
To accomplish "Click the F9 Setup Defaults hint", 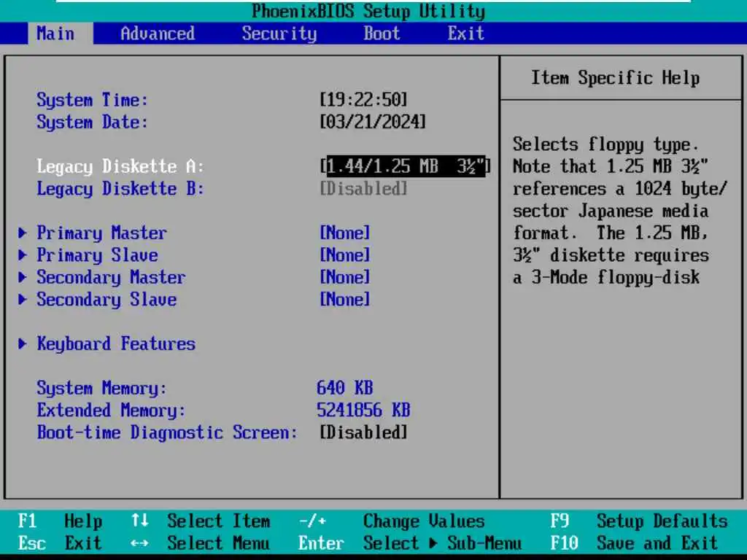I will point(639,521).
